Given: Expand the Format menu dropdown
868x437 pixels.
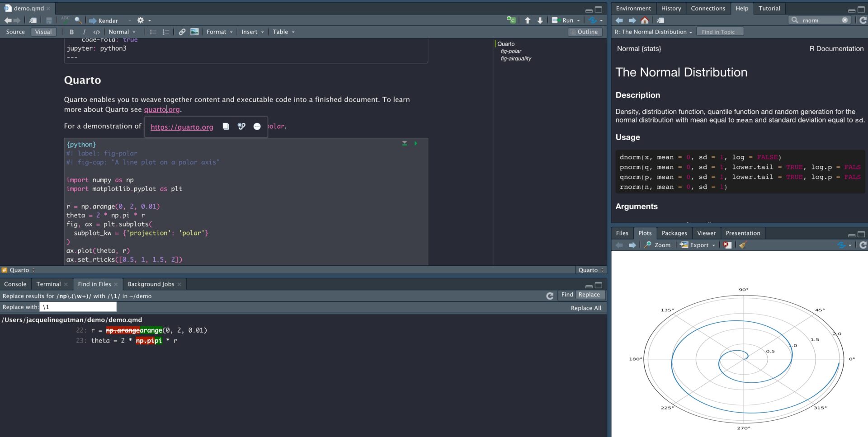Looking at the screenshot, I should [x=219, y=32].
